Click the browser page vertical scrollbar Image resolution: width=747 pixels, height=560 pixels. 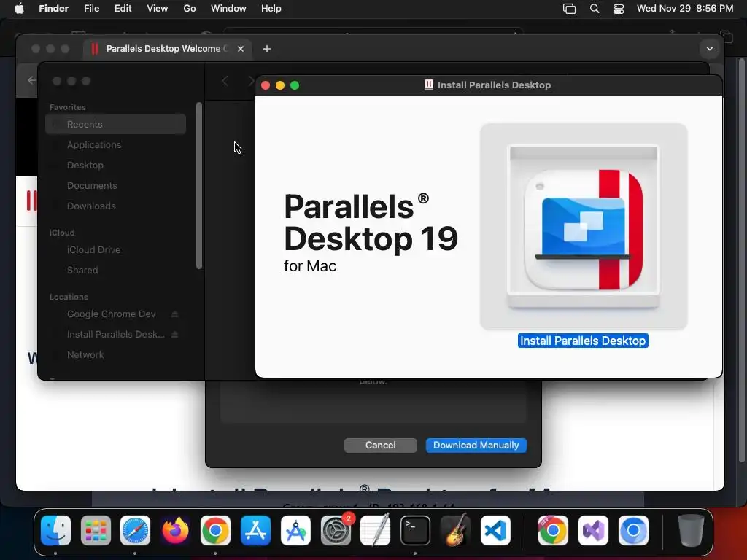click(741, 260)
